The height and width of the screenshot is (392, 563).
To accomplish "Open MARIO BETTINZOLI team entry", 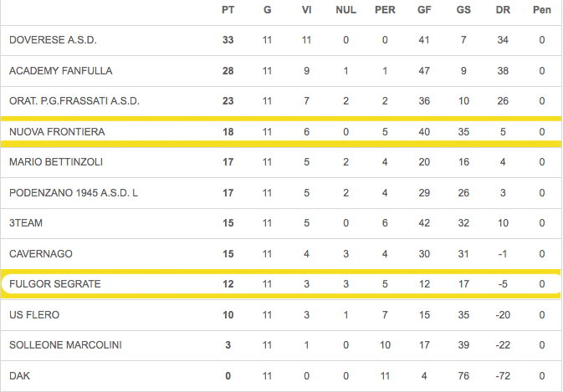I will [x=55, y=162].
